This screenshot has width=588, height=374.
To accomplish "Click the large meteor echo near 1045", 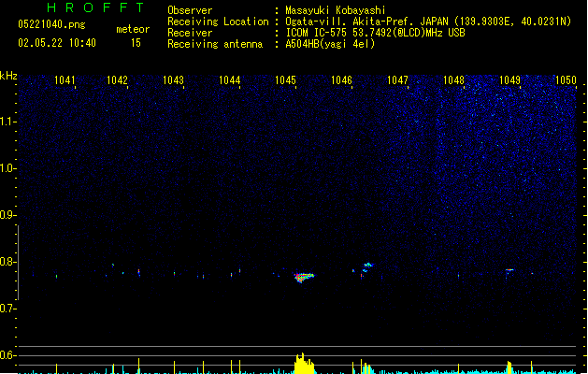I will 304,278.
